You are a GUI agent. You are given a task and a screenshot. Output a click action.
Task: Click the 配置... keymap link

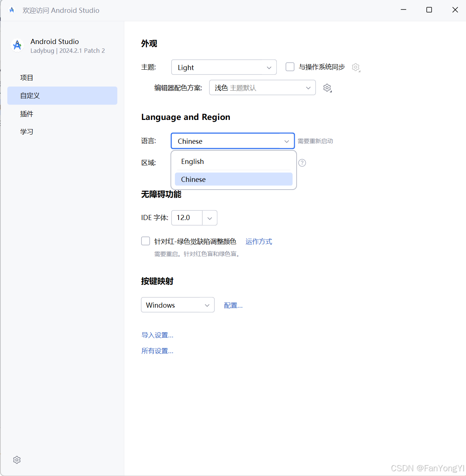click(233, 305)
